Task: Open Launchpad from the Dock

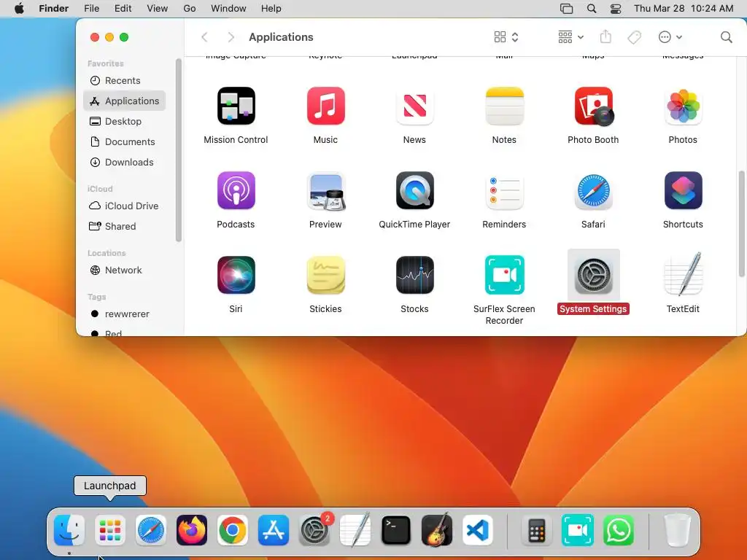Action: [x=110, y=530]
